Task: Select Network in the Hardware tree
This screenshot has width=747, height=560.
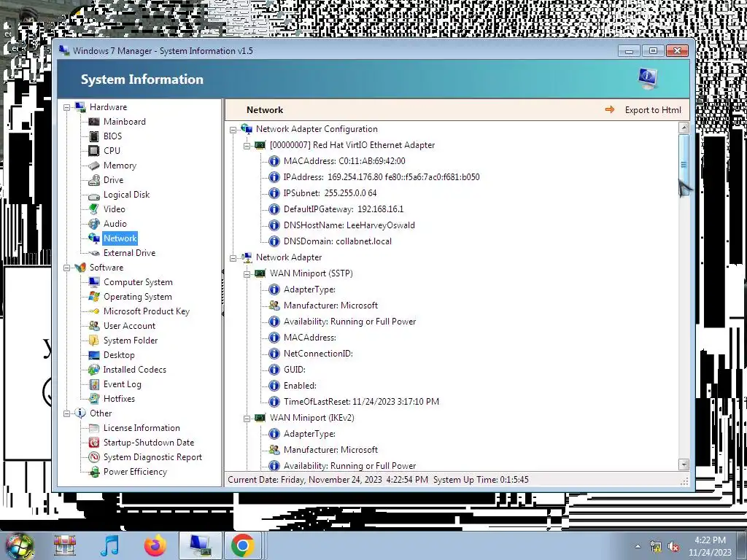Action: pos(120,238)
